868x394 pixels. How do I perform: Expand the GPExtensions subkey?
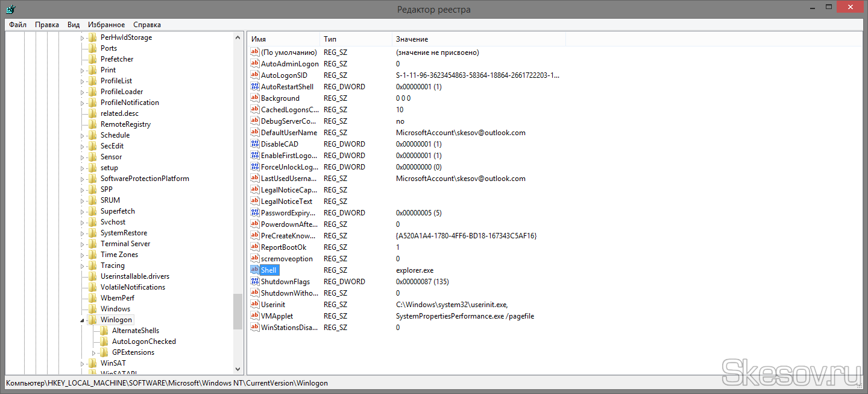[94, 352]
